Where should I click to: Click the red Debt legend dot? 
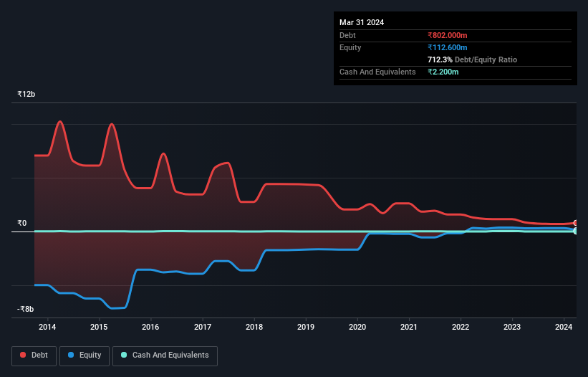point(23,355)
